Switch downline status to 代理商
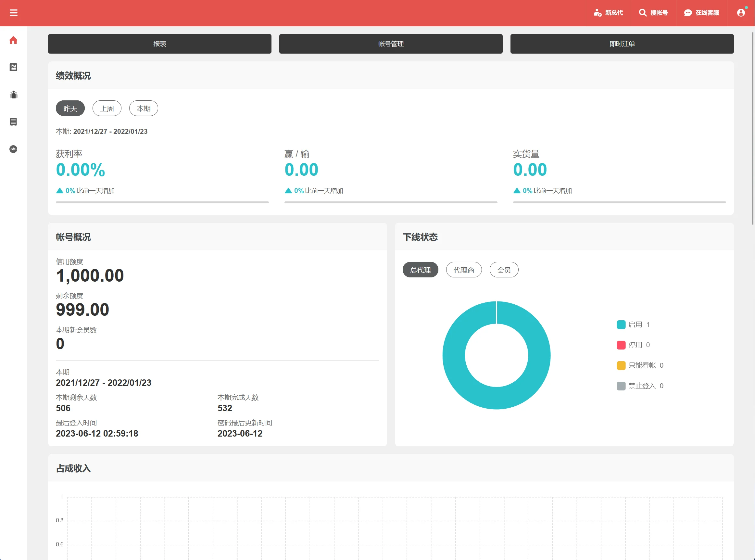The height and width of the screenshot is (560, 755). point(464,270)
